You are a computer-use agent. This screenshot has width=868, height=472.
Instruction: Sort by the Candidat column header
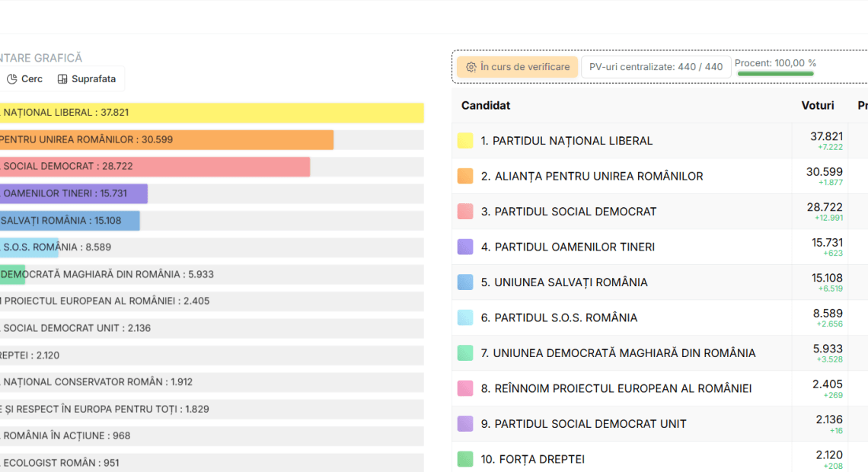pyautogui.click(x=486, y=106)
